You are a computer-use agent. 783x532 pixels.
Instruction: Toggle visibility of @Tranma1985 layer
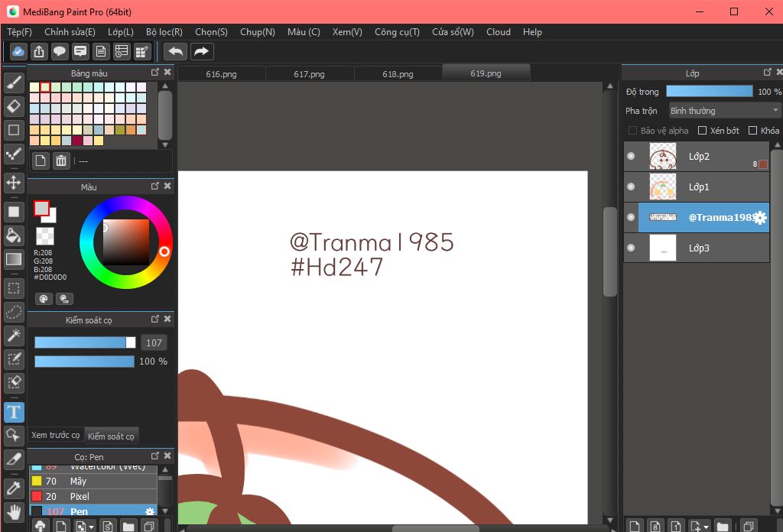coord(631,217)
